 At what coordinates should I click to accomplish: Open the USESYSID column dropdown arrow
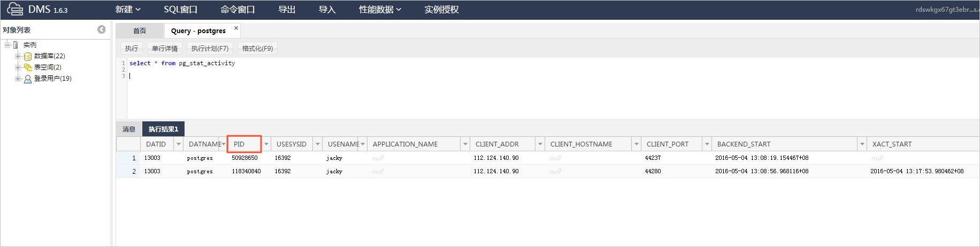[x=317, y=144]
